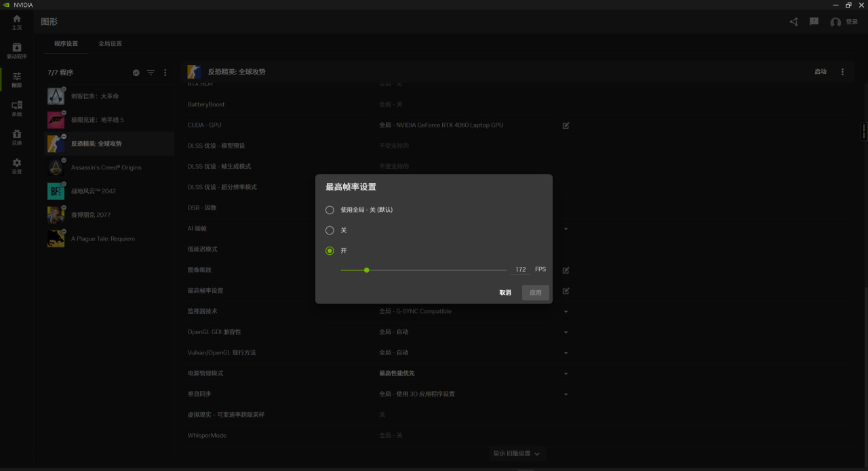Viewport: 868px width, 471px height.
Task: Expand the 垂直同步 dropdown arrow
Action: (566, 394)
